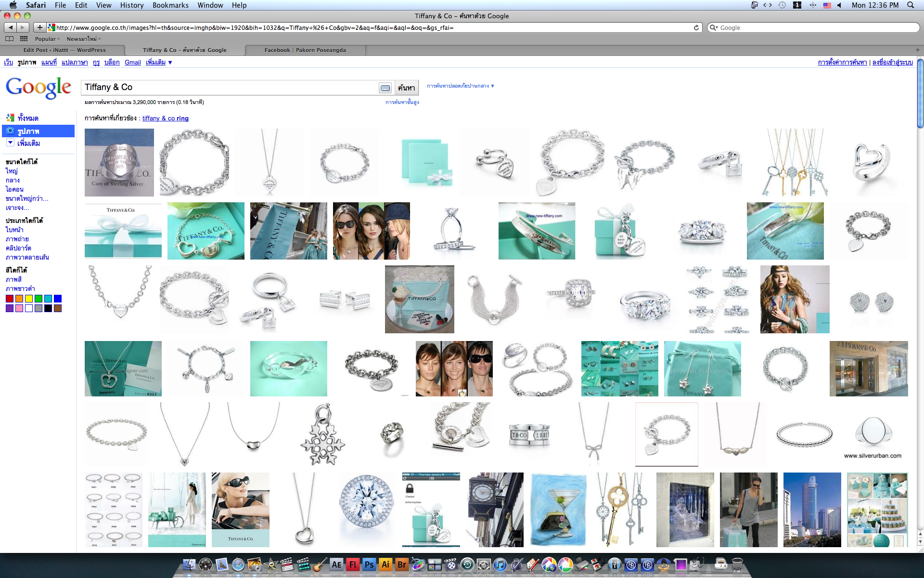Launch iTunes from the Dock
The height and width of the screenshot is (578, 924).
pos(500,565)
